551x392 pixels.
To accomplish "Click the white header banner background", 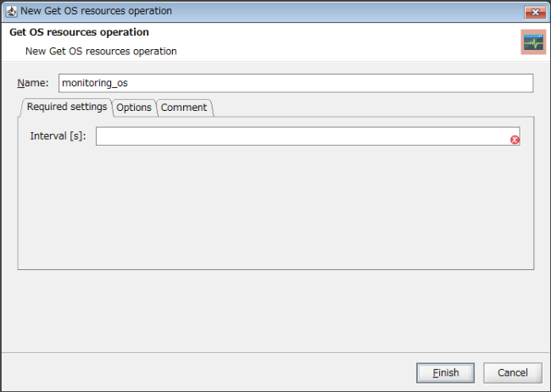I will (x=339, y=41).
